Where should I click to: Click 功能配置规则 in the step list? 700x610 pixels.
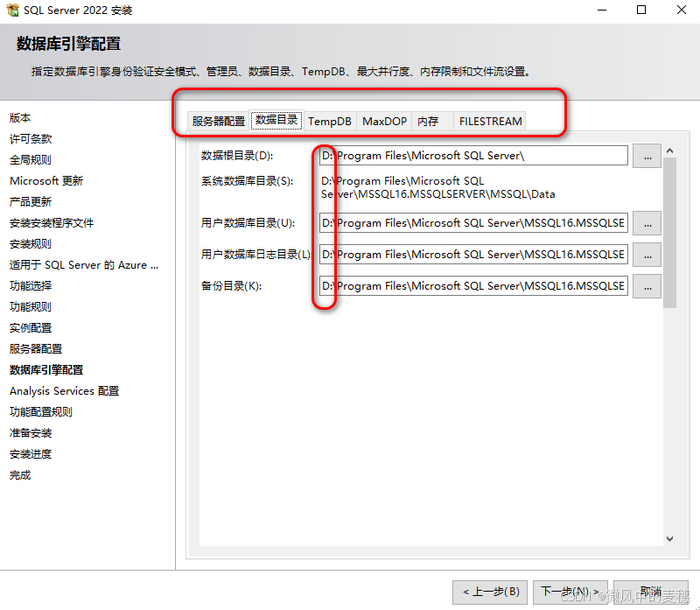[x=40, y=411]
